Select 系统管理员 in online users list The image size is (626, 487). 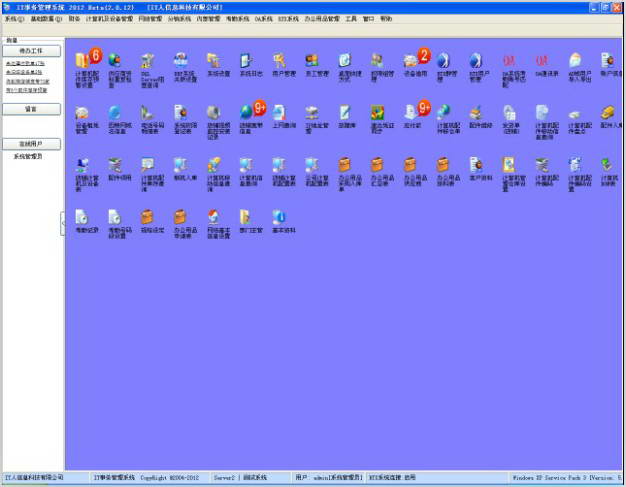pyautogui.click(x=28, y=156)
